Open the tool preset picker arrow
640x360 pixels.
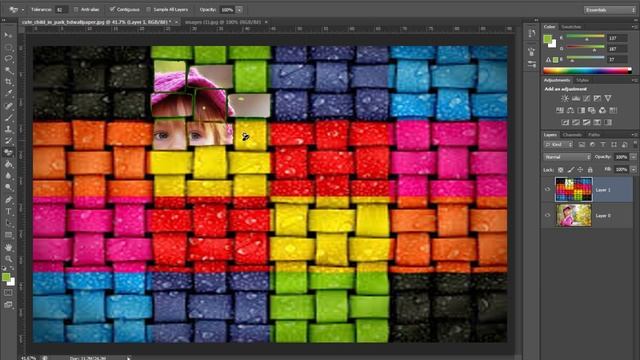pos(22,9)
